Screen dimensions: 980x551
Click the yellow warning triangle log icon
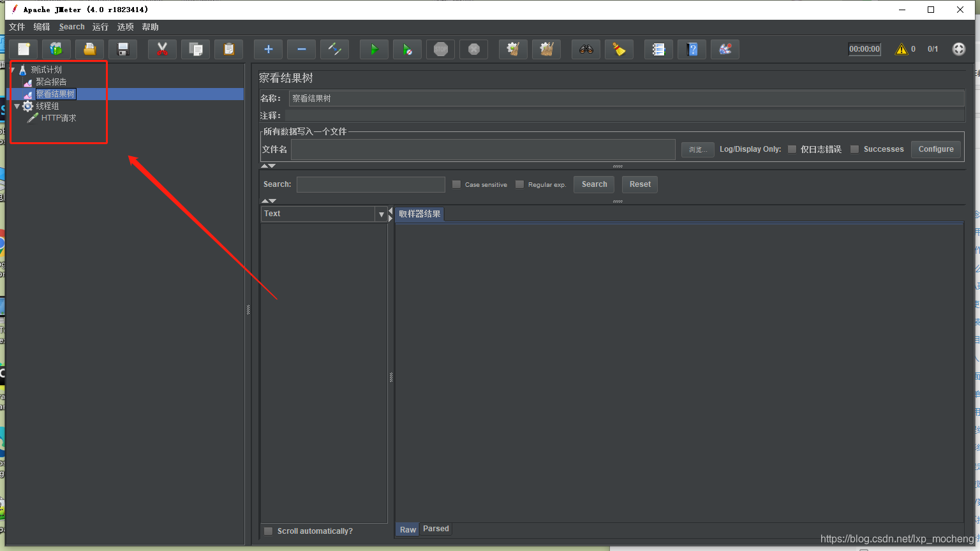[901, 49]
